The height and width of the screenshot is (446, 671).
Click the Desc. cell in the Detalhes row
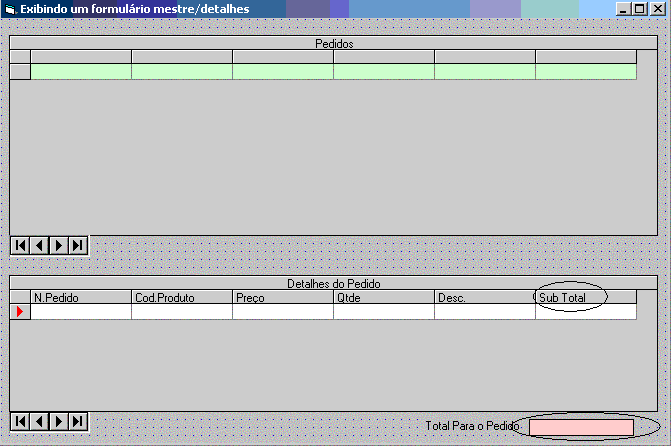(485, 312)
